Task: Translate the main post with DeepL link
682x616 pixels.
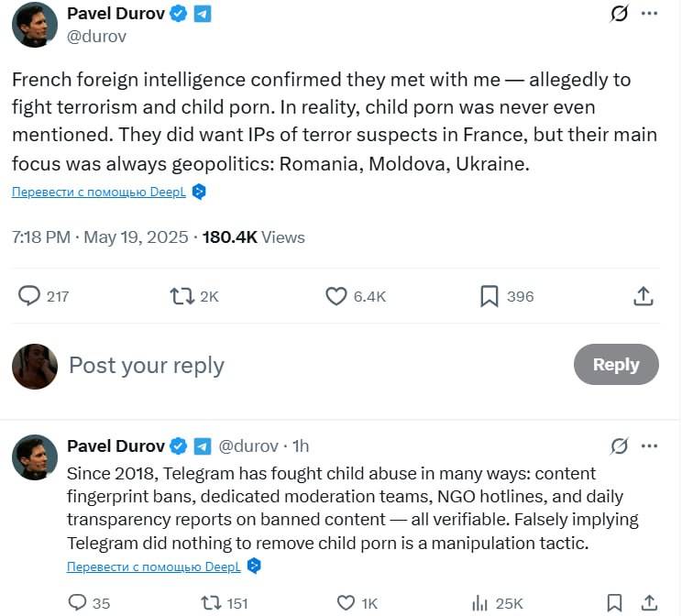Action: [99, 192]
